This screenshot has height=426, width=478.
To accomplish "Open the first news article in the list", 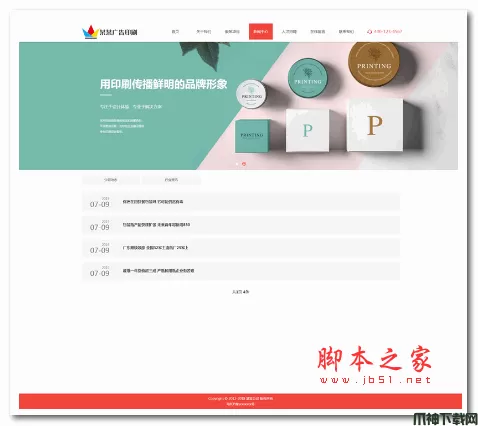I will click(x=241, y=202).
